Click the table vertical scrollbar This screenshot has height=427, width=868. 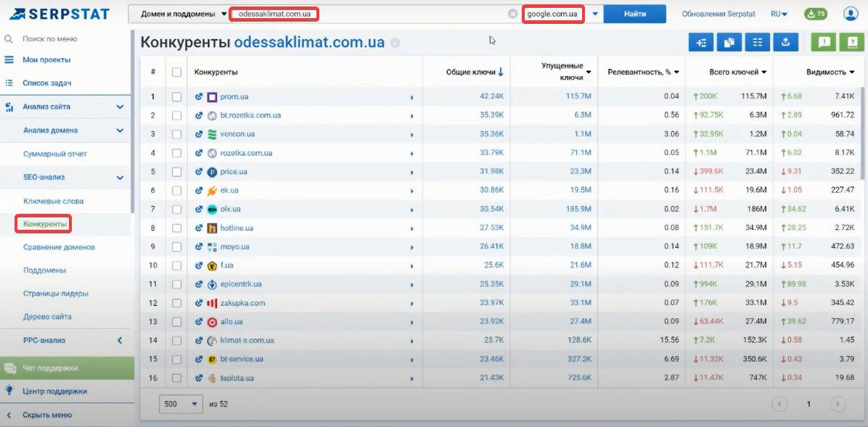coord(861,133)
